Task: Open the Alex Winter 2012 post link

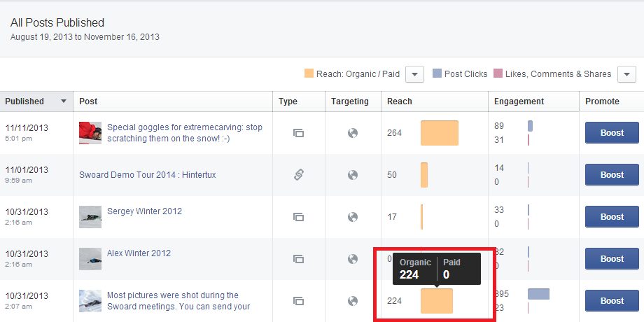Action: click(139, 253)
